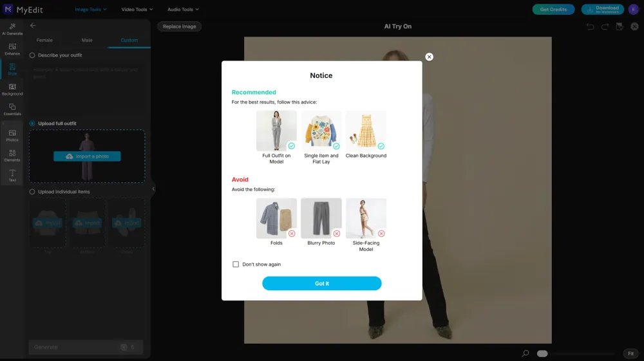The image size is (644, 361).
Task: Click the Bottom item Import slot
Action: pos(87,223)
